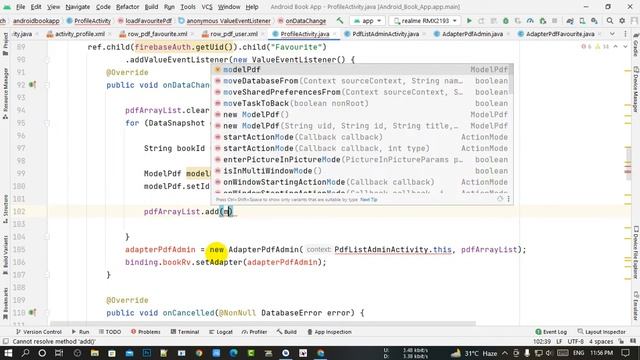
Task: Click override gutter icon at onCancelled line
Action: [x=32, y=313]
